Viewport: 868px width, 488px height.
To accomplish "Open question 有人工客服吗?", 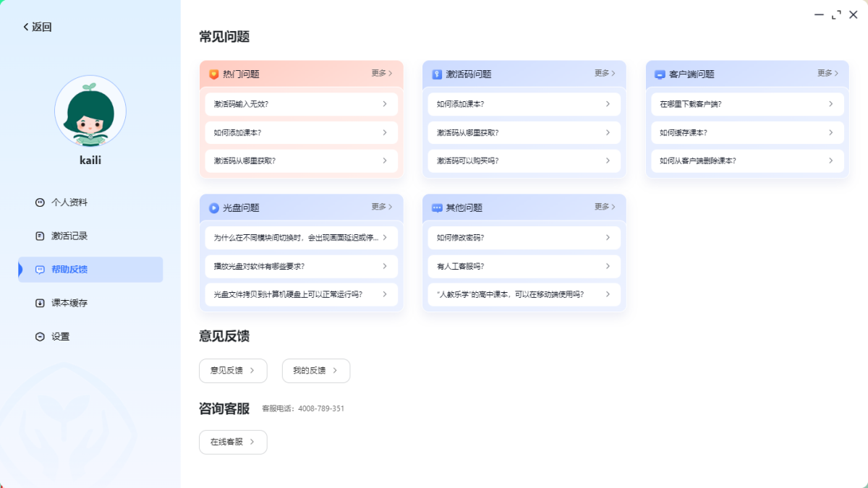I will click(x=524, y=266).
